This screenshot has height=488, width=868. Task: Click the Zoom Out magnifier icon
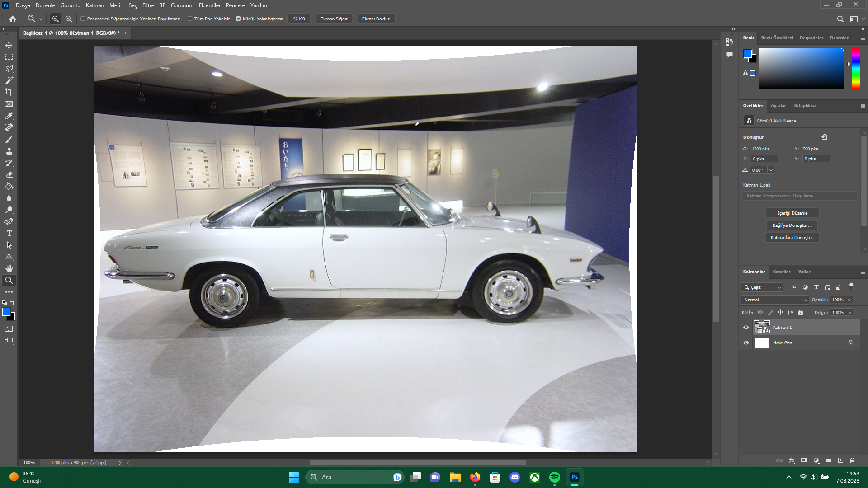69,19
